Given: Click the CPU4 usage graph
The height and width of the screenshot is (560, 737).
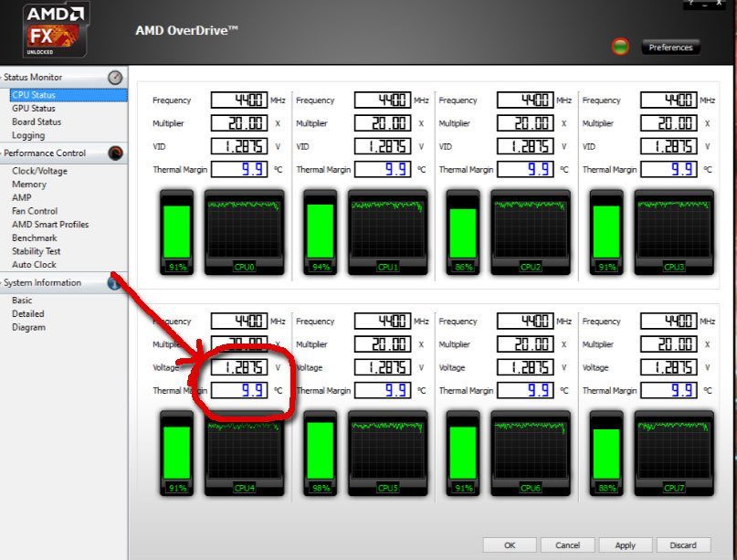Looking at the screenshot, I should (x=245, y=453).
